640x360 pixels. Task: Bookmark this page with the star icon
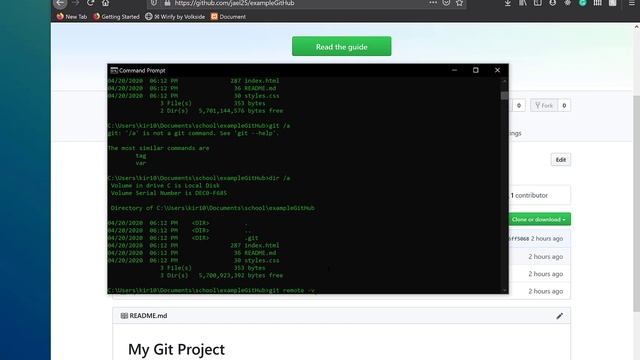tap(459, 3)
